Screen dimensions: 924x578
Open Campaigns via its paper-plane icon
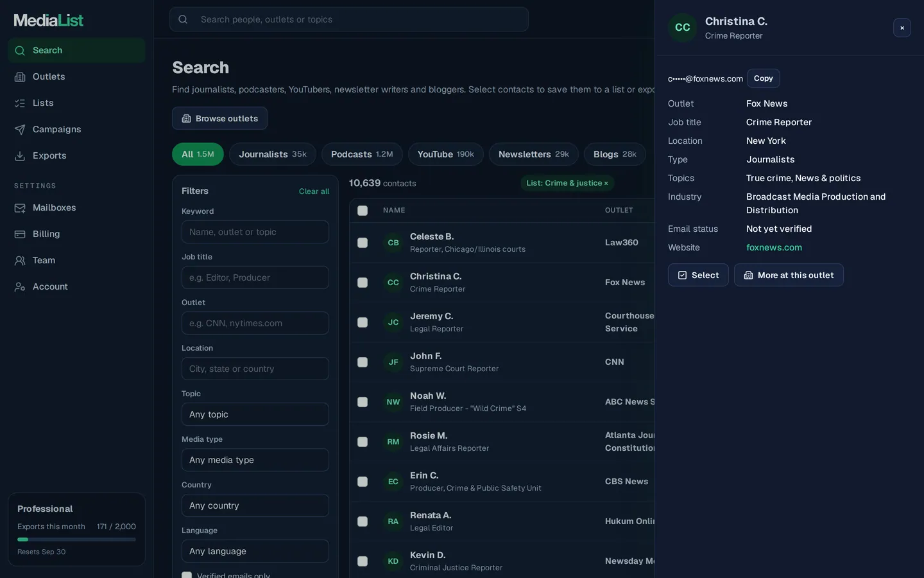(20, 129)
